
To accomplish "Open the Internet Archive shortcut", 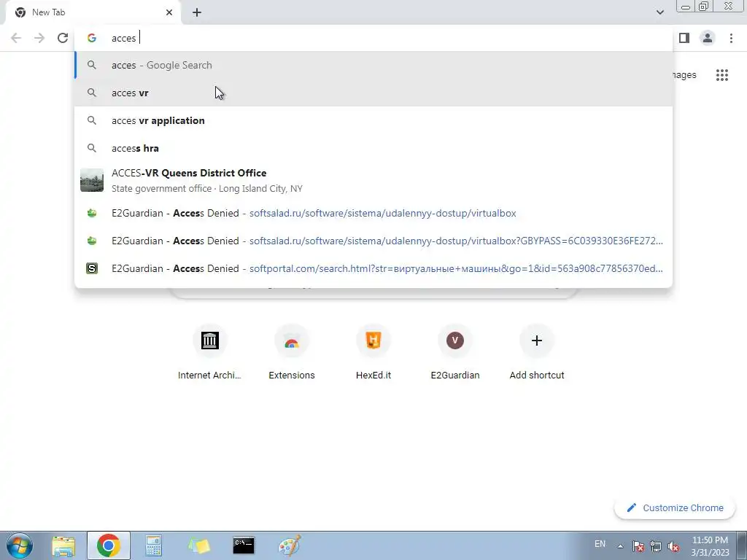I will 209,352.
